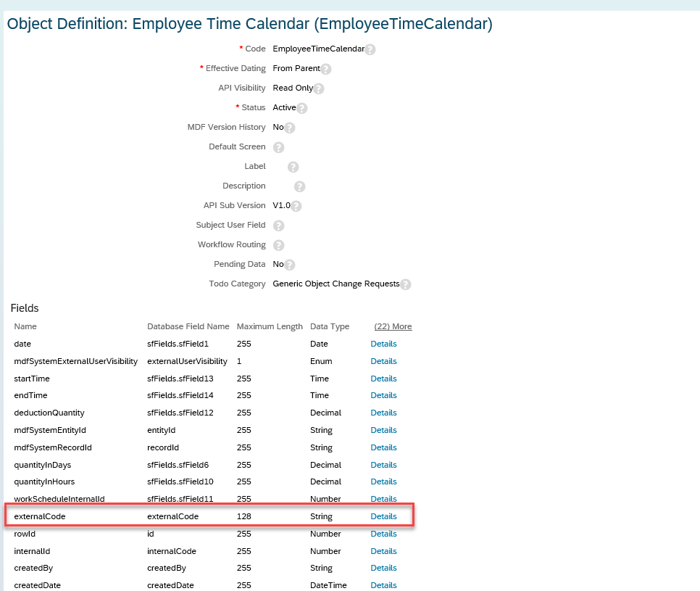Open Details for the date field
This screenshot has height=591, width=700.
coord(383,344)
